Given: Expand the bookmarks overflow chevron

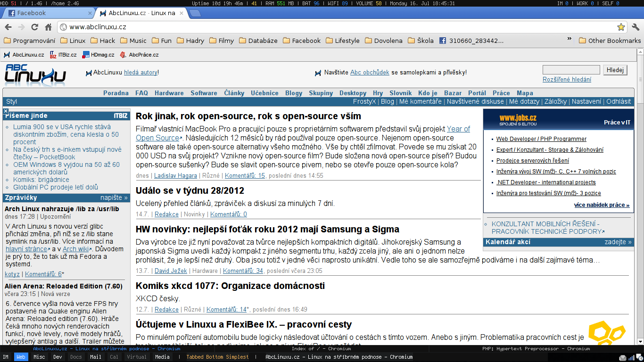Looking at the screenshot, I should [570, 39].
